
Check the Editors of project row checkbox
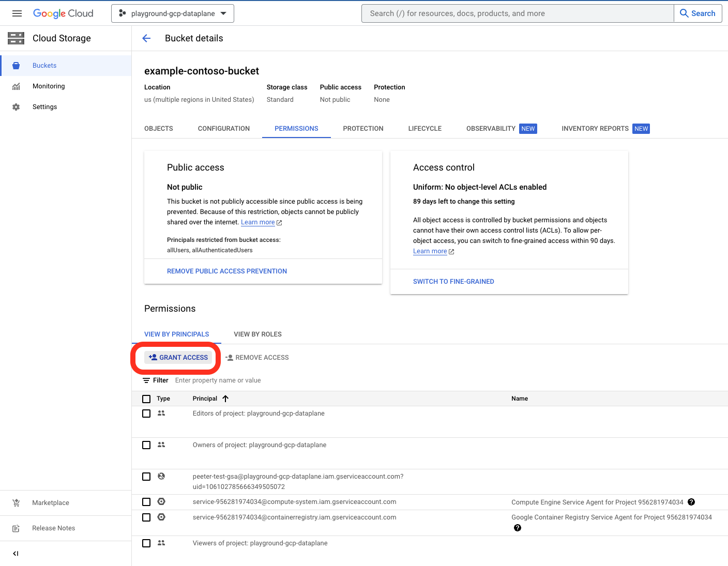click(x=146, y=414)
